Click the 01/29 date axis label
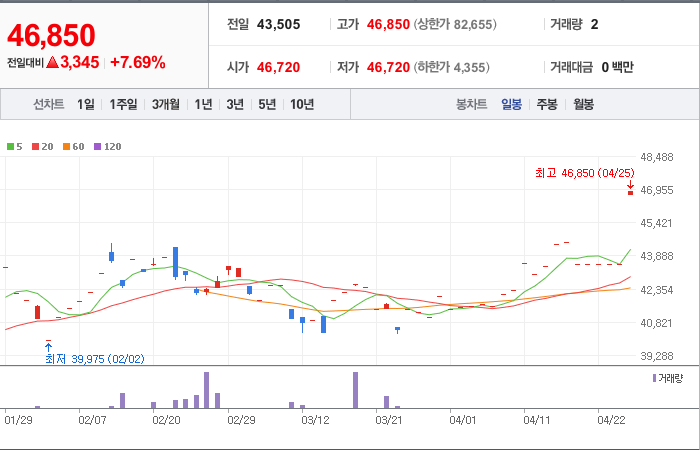Image resolution: width=700 pixels, height=450 pixels. 18,420
